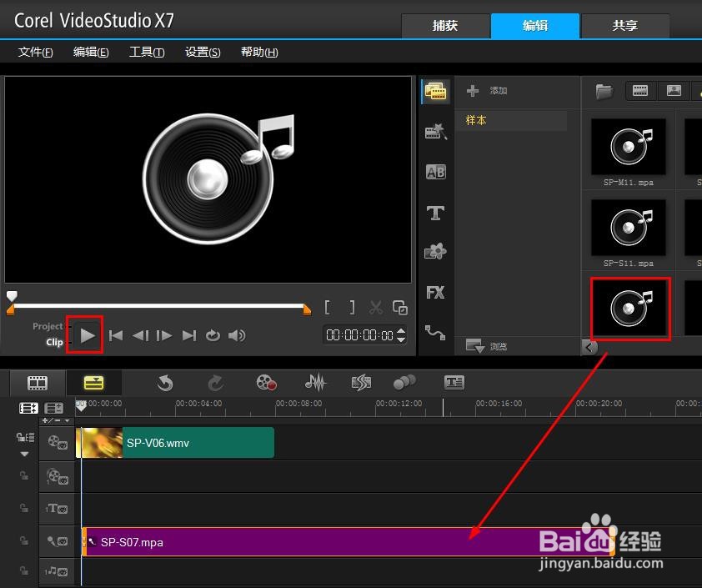Screen dimensions: 702x588
Task: Open Auto Music tool
Action: (361, 383)
